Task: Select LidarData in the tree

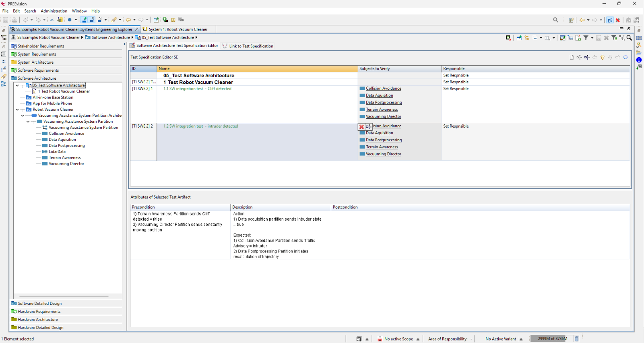Action: (x=57, y=152)
